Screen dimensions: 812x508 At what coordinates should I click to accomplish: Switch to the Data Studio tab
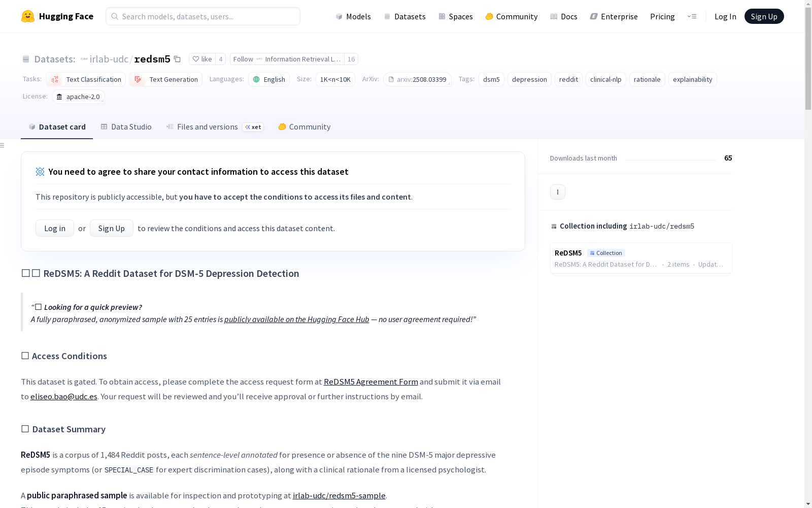click(126, 127)
